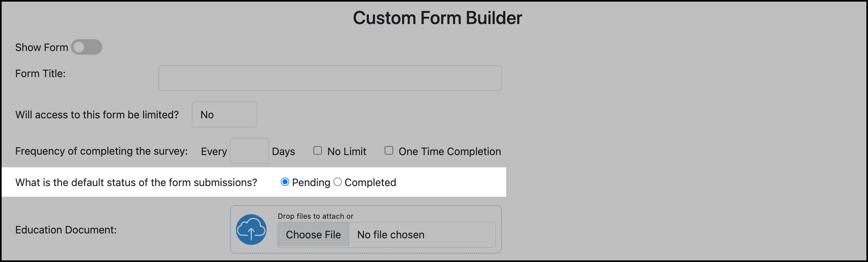
Task: Click the "No file chosen" text
Action: (390, 235)
